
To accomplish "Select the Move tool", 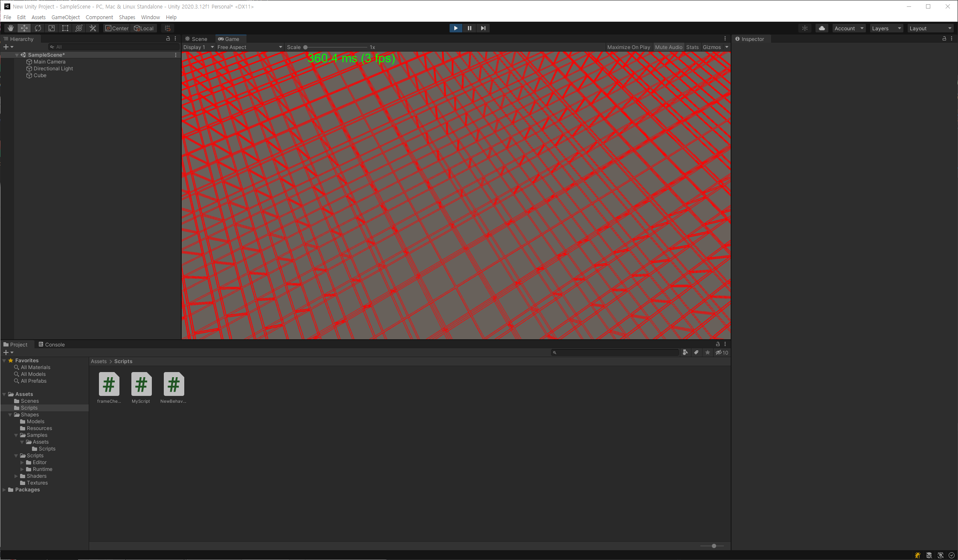I will click(x=24, y=28).
